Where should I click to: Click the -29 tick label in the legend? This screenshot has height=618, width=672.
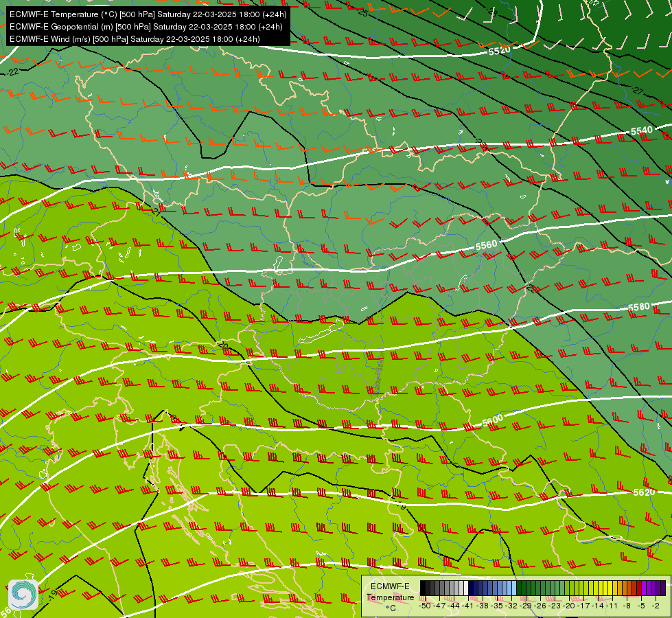(526, 606)
